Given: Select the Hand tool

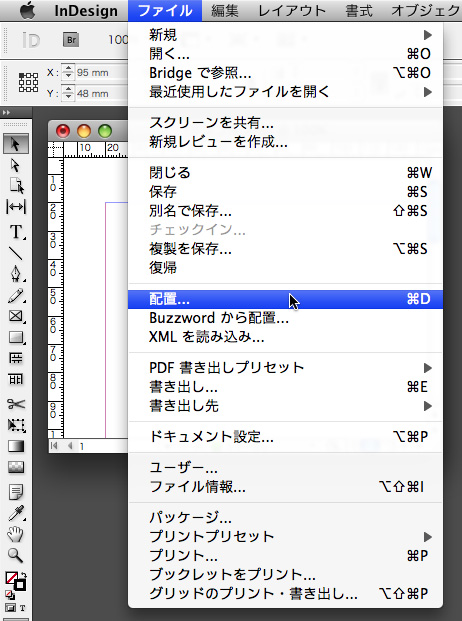Looking at the screenshot, I should point(16,534).
